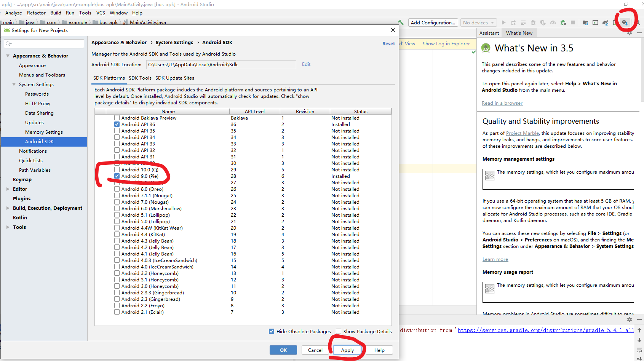Click the Stop square icon
This screenshot has height=361, width=644.
(x=573, y=22)
